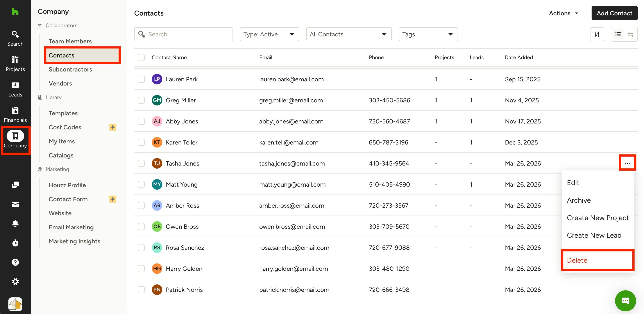Open Search in the left rail
This screenshot has width=644, height=314.
(x=15, y=38)
